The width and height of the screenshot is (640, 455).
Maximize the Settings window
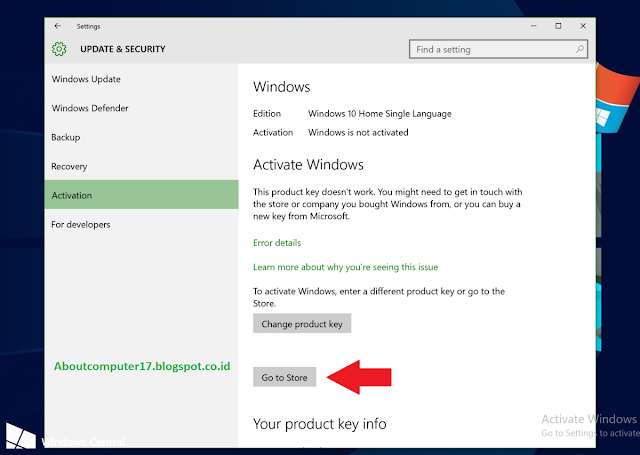[558, 26]
